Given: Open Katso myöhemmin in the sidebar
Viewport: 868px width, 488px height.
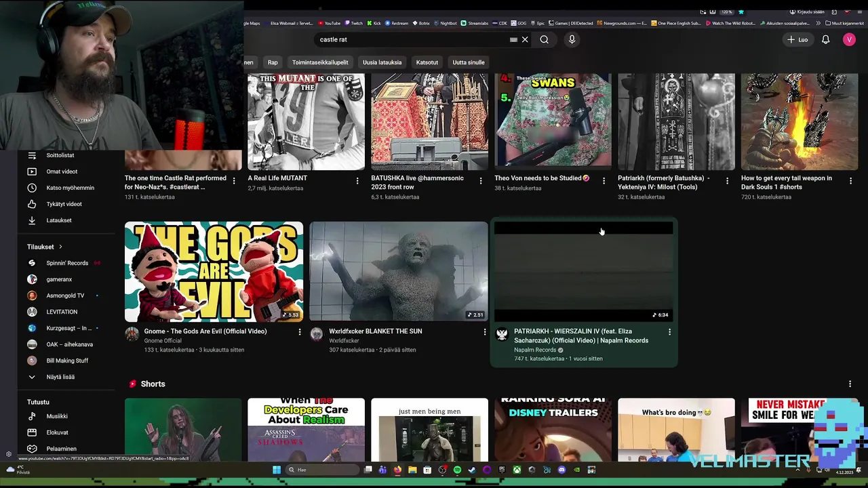Looking at the screenshot, I should (70, 188).
